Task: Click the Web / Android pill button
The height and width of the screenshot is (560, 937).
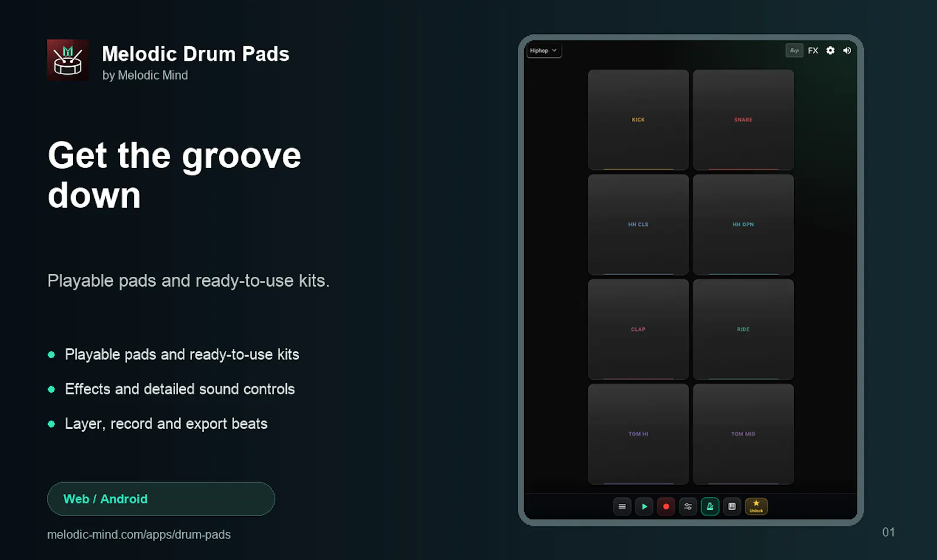Action: (161, 499)
